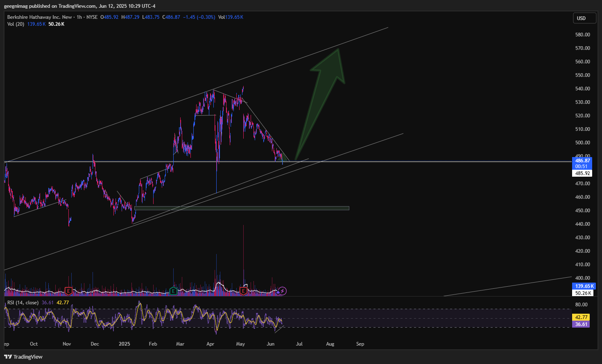This screenshot has height=364, width=602.
Task: Click the −1.45 (−0.30%) change value
Action: [199, 17]
